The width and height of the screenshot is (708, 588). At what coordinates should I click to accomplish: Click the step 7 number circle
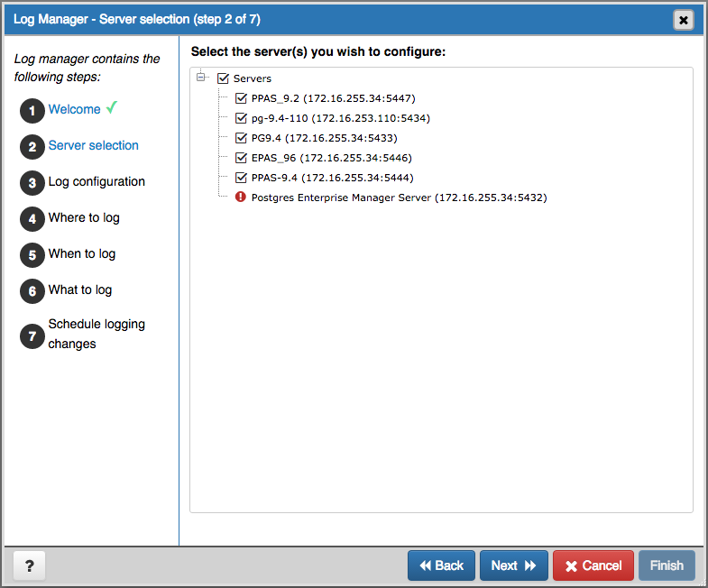coord(32,336)
